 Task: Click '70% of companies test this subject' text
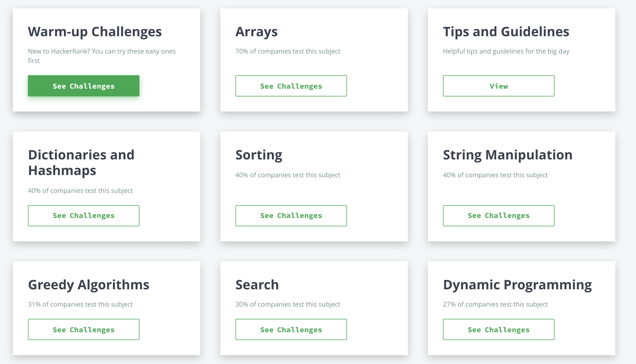click(288, 52)
